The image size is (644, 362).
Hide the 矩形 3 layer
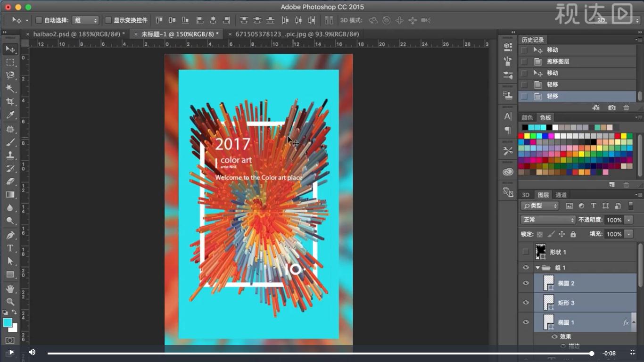526,303
